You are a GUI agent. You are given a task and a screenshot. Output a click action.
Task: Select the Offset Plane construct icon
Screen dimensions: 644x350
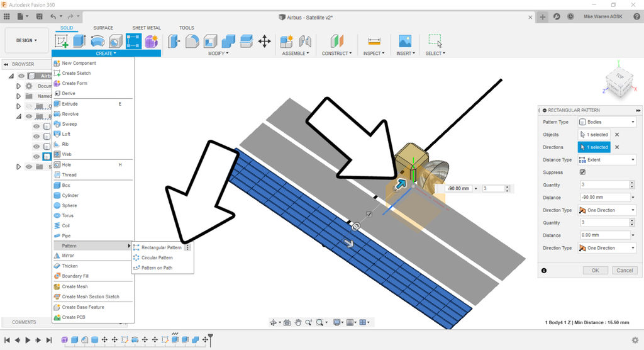pyautogui.click(x=337, y=41)
